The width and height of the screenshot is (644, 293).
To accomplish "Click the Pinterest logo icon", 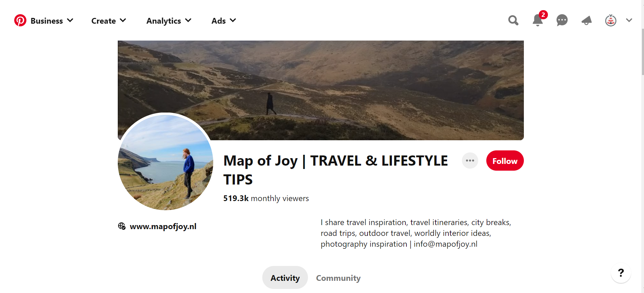I will [x=20, y=21].
